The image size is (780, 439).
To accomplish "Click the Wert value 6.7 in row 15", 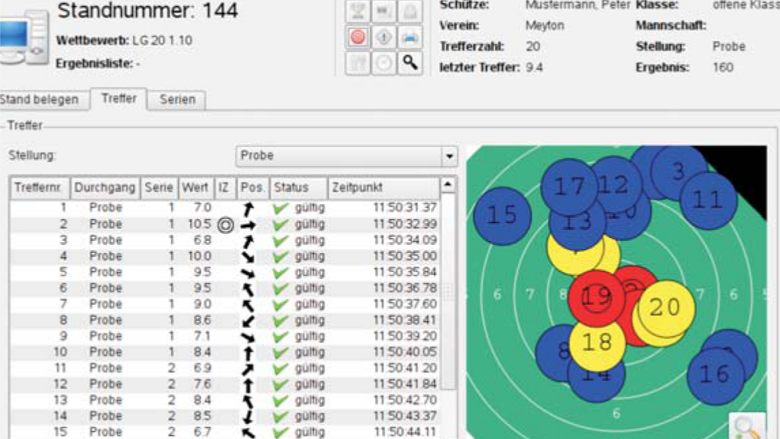I will (202, 432).
